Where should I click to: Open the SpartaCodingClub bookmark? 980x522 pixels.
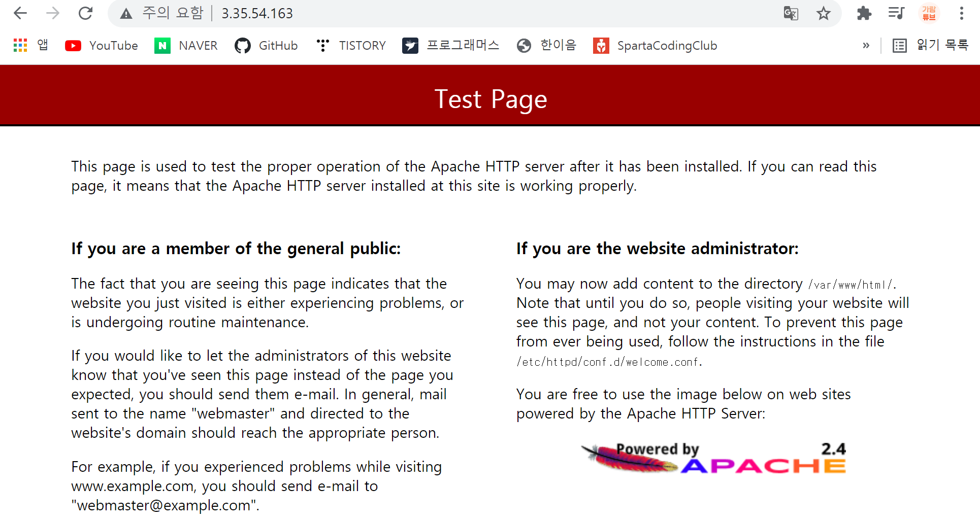[x=655, y=46]
